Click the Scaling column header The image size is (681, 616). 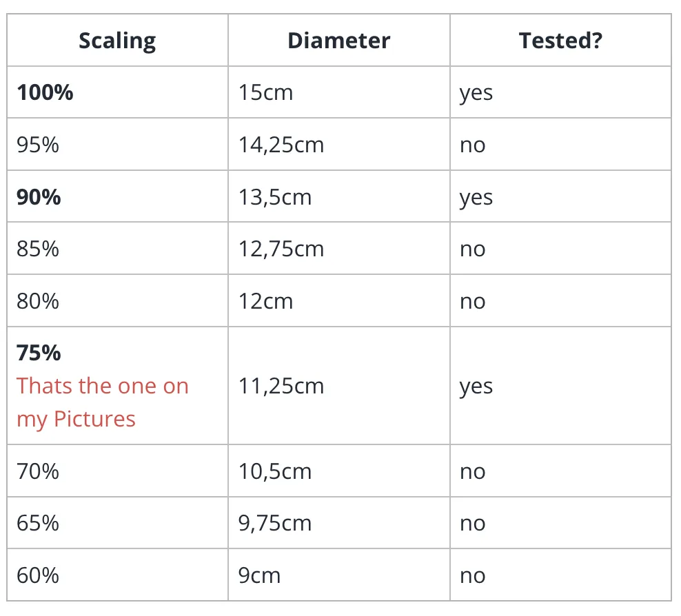pyautogui.click(x=117, y=41)
